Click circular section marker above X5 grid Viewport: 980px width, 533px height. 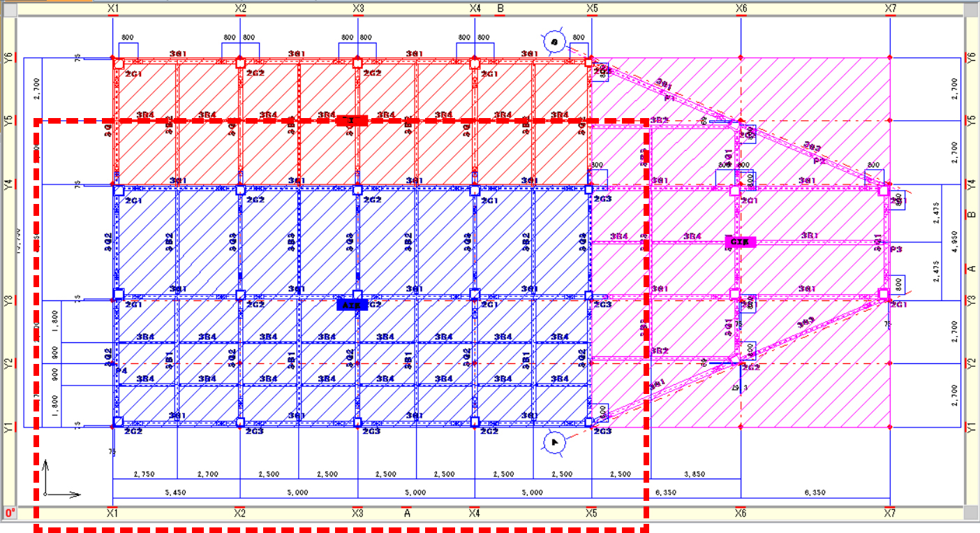click(554, 43)
